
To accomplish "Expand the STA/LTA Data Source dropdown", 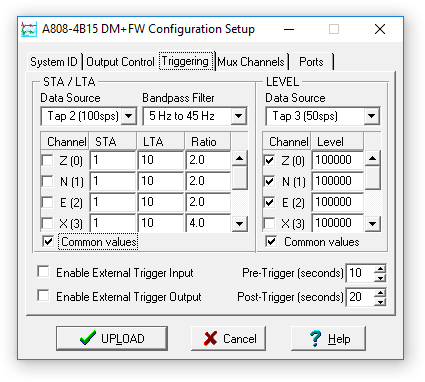I will pyautogui.click(x=129, y=116).
